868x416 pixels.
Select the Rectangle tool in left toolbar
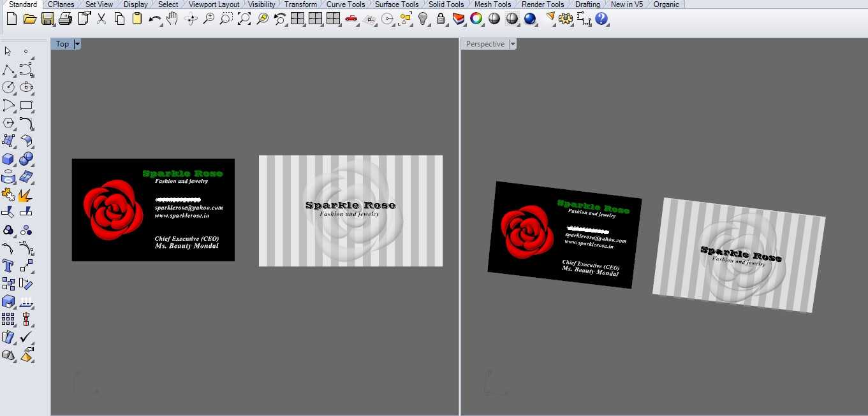[x=26, y=105]
